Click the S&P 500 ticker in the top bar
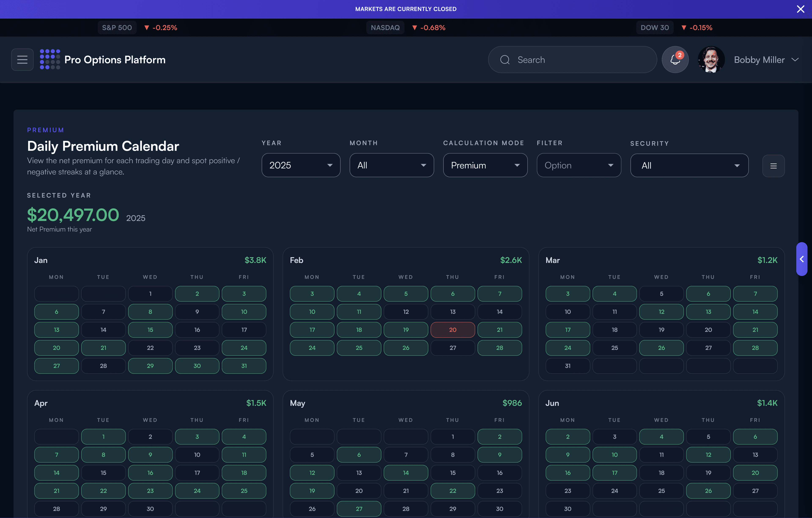 click(117, 27)
